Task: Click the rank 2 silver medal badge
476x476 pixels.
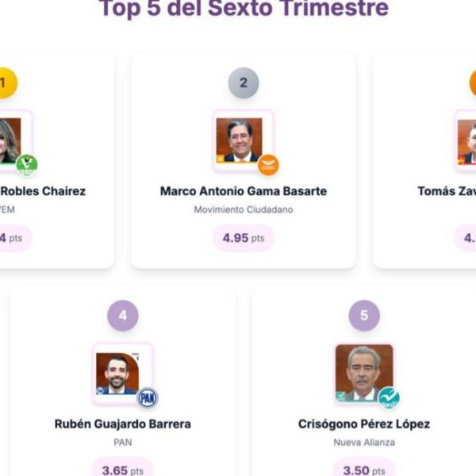Action: click(x=244, y=83)
